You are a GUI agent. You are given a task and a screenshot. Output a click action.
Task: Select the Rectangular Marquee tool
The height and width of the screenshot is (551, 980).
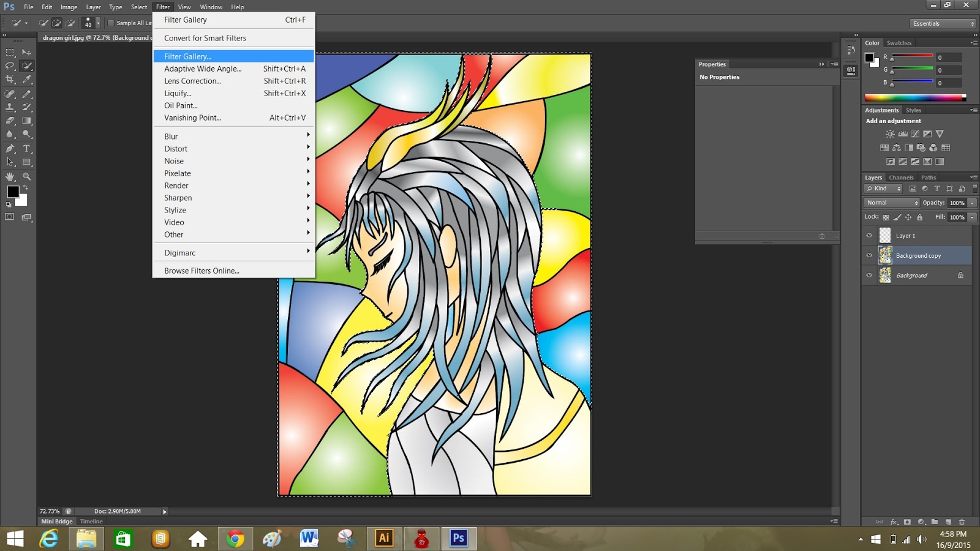[10, 53]
